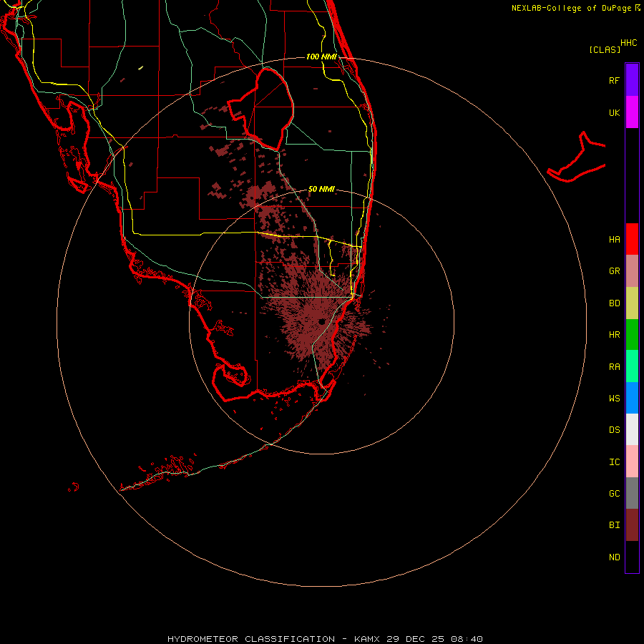This screenshot has height=644, width=644.
Task: Click the "IC" legend label
Action: [614, 462]
